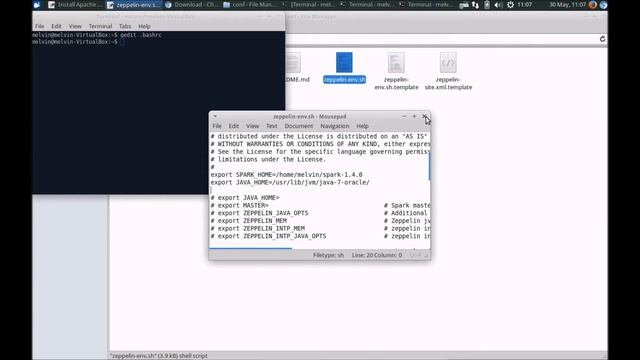
Task: Toggle OVR overwrite indicator in Mousepad status bar
Action: coord(415,255)
